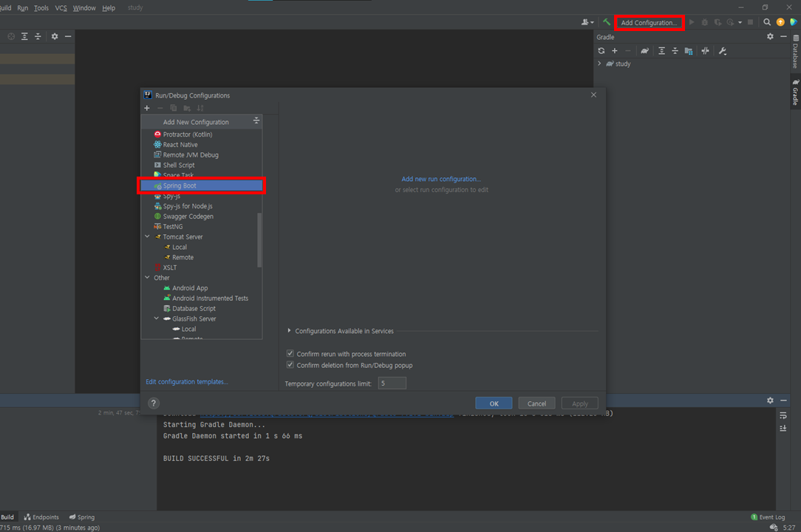Collapse the Tomcat Server node
The width and height of the screenshot is (801, 532).
coord(147,236)
